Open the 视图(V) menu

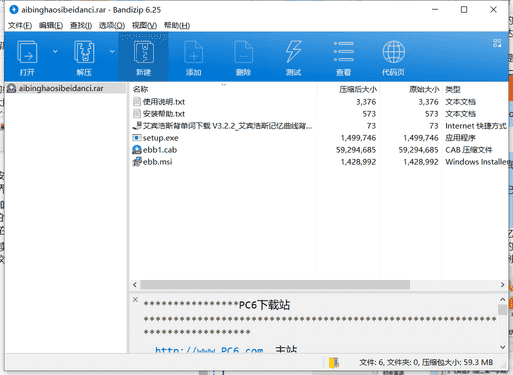pos(144,26)
